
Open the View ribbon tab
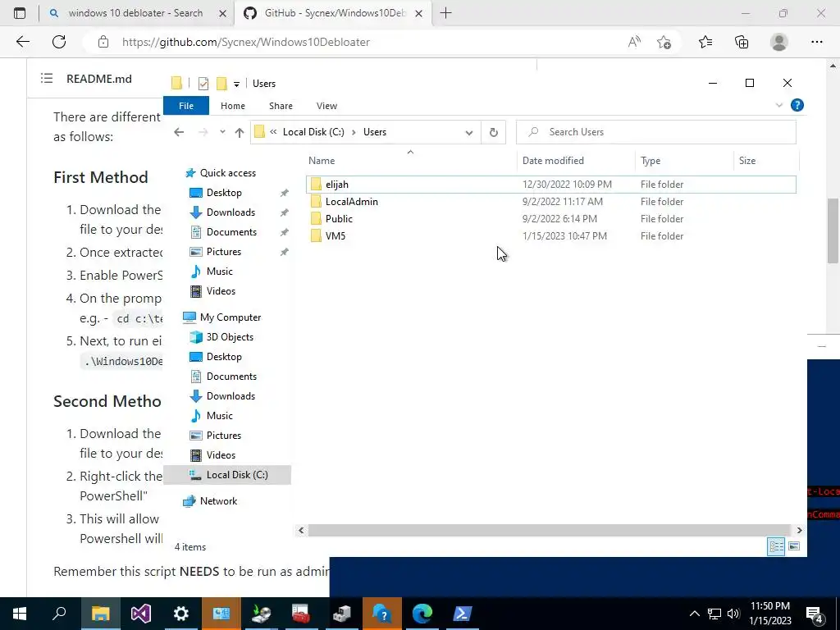326,106
